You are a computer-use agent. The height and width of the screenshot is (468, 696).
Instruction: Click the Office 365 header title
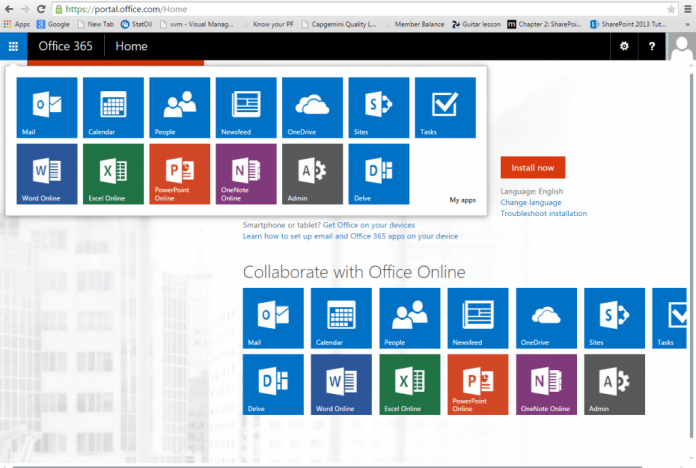pos(66,46)
